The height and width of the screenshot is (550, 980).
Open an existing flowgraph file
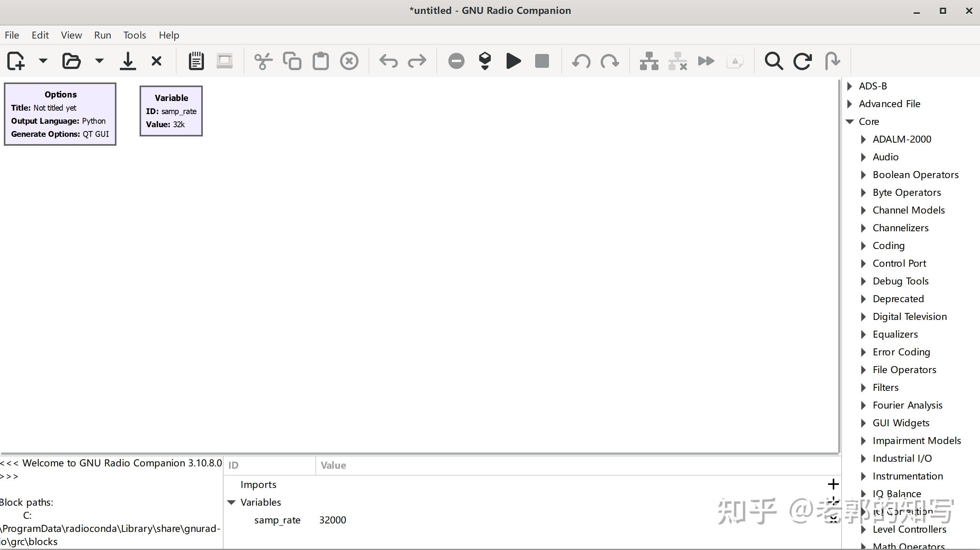coord(71,61)
